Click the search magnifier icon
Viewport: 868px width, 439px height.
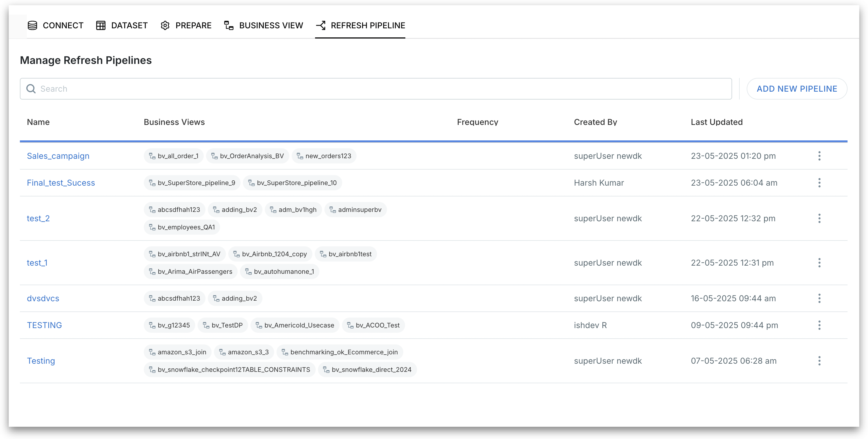tap(31, 88)
